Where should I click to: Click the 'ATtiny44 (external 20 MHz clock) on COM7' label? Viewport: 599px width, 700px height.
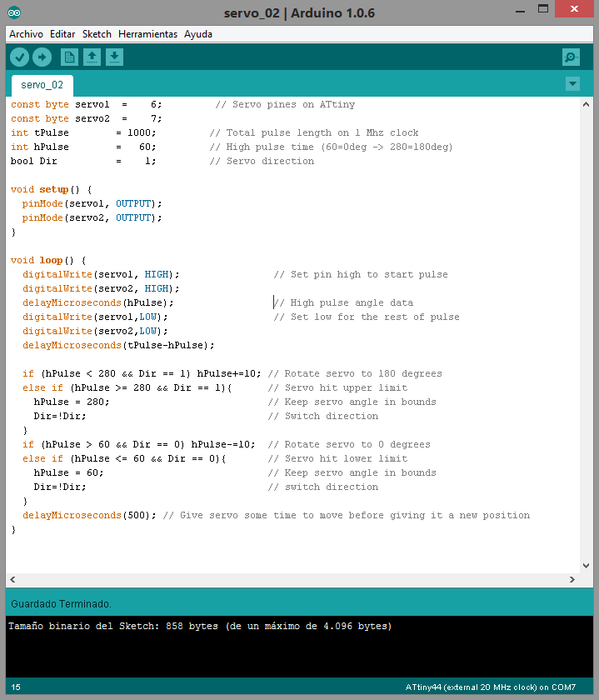(x=491, y=687)
